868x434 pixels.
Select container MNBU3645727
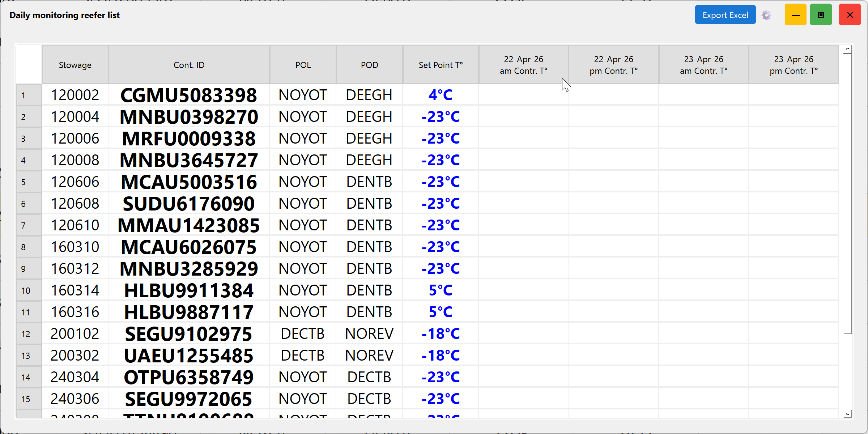pos(189,160)
